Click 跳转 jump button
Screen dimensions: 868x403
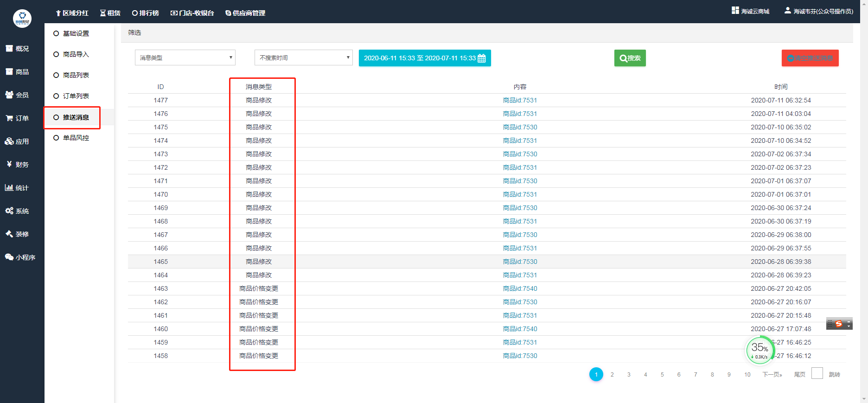pos(835,374)
